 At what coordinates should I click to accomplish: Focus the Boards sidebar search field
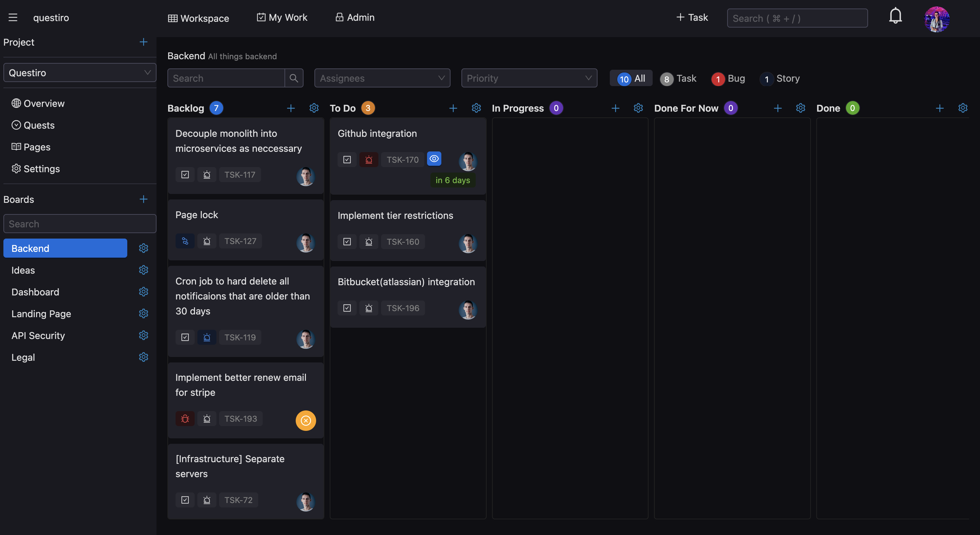point(80,224)
